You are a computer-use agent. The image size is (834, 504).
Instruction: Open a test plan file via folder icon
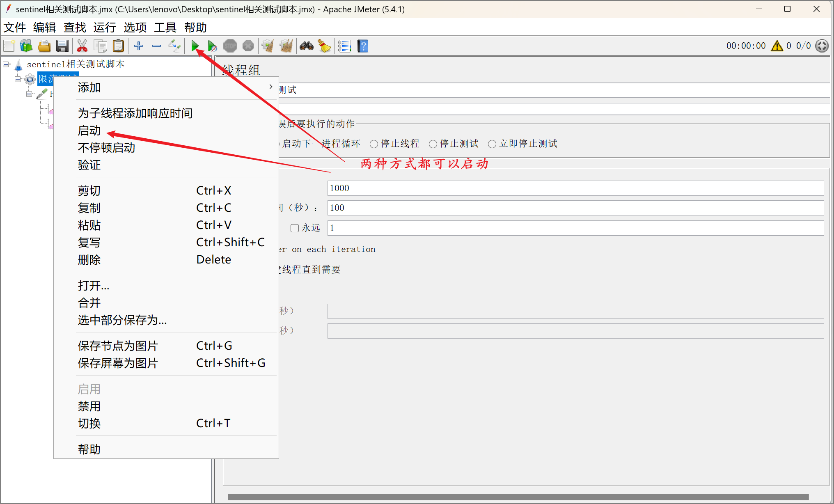click(44, 46)
